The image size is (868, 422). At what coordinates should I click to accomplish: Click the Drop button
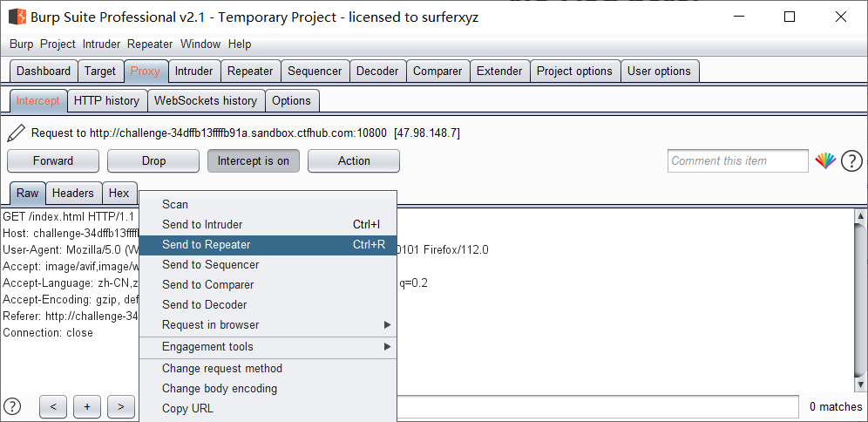(153, 160)
